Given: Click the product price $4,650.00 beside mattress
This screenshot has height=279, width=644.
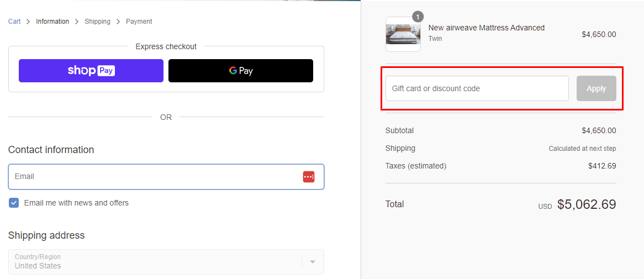Looking at the screenshot, I should [599, 34].
